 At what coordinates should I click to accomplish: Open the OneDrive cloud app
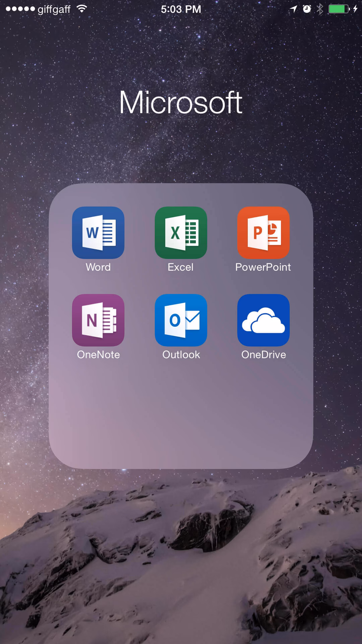click(x=263, y=320)
